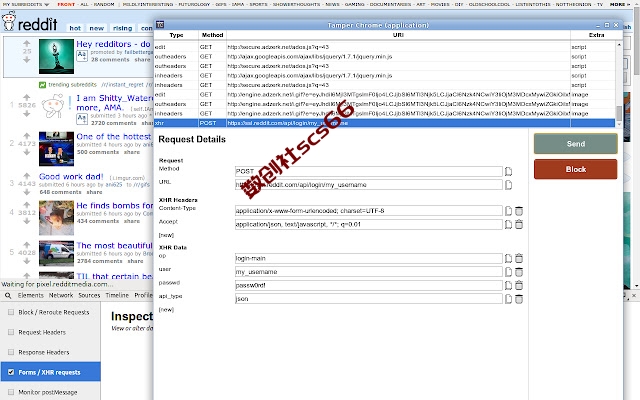Open thumbnail of He finds bombs post
640x400 pixels.
tap(56, 218)
